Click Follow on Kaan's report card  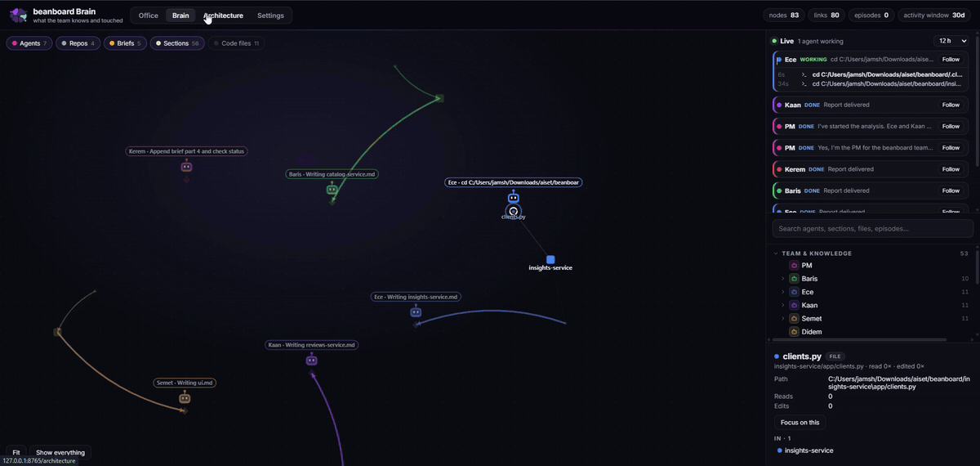coord(951,105)
